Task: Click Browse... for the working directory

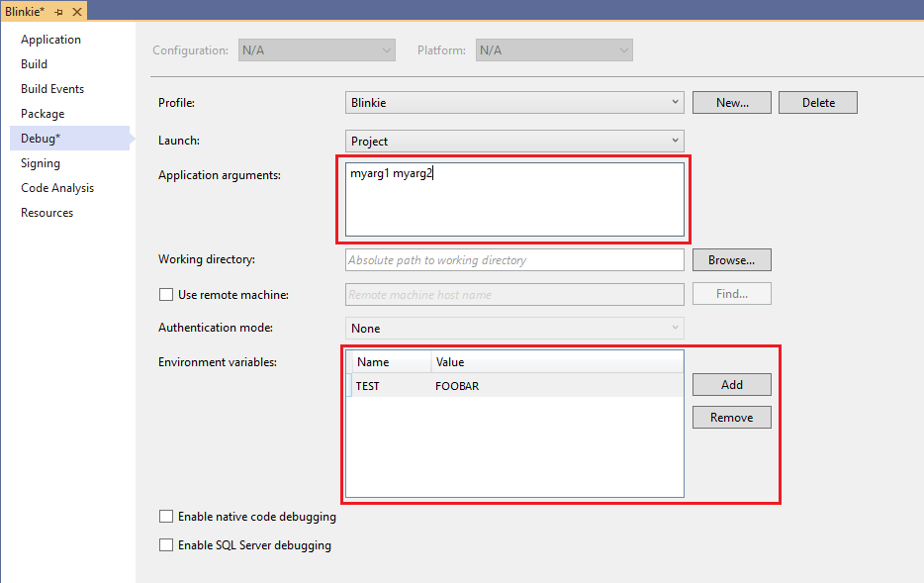Action: [731, 259]
